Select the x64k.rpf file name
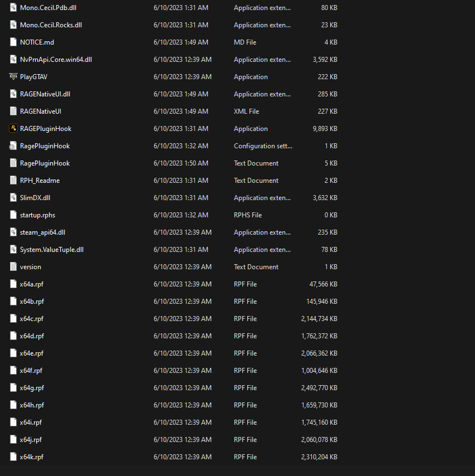 [x=32, y=457]
